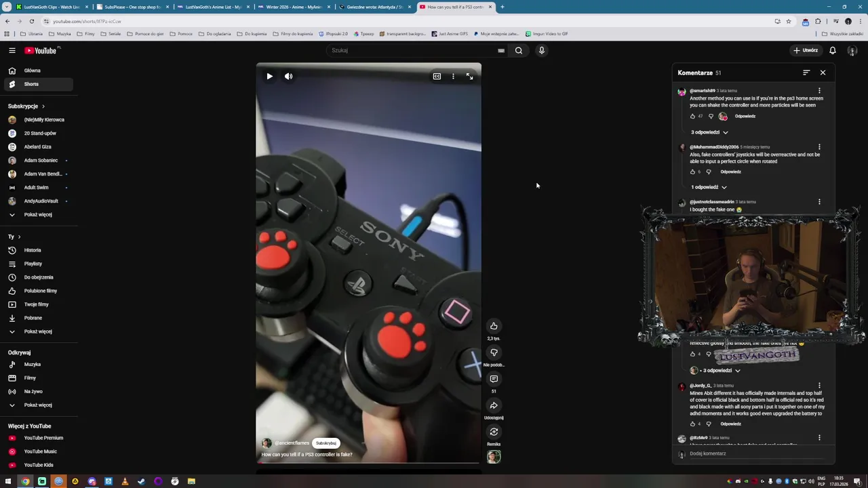The image size is (868, 488).
Task: Go to the YouTube home logo
Action: coord(41,50)
